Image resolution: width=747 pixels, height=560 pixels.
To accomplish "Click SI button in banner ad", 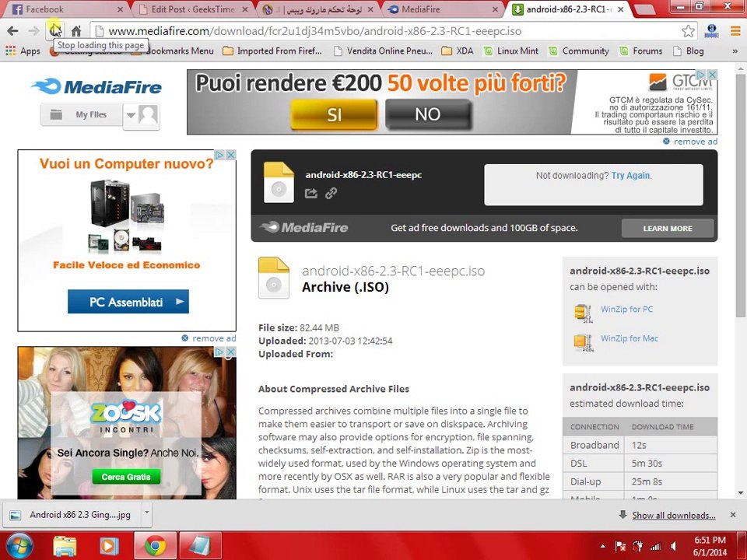I will coord(334,114).
